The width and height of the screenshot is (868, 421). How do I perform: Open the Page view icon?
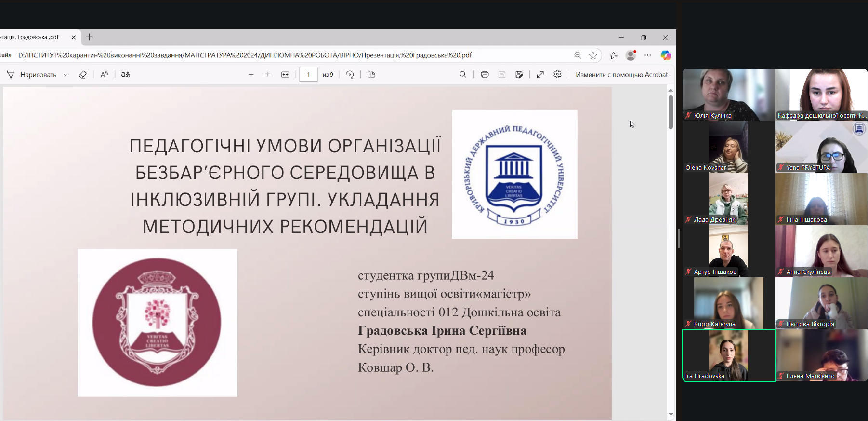[371, 75]
